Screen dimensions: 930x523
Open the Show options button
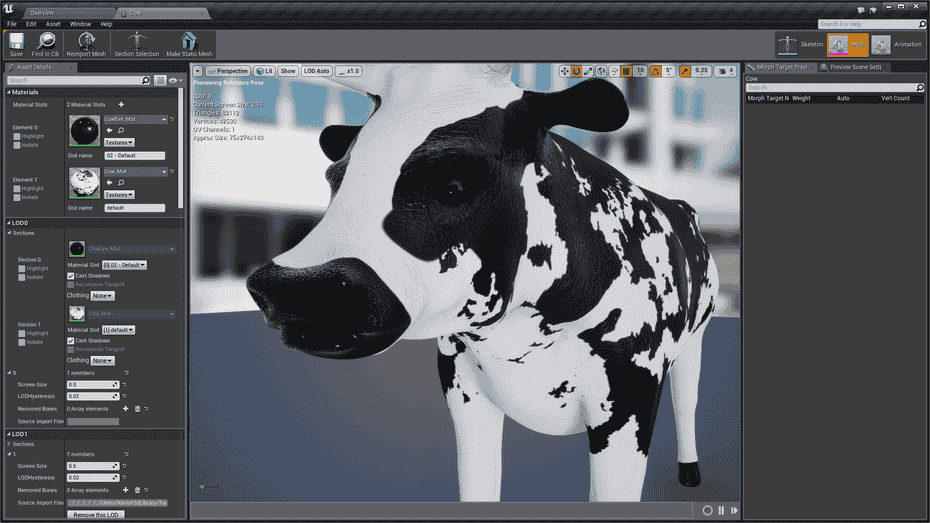point(288,71)
